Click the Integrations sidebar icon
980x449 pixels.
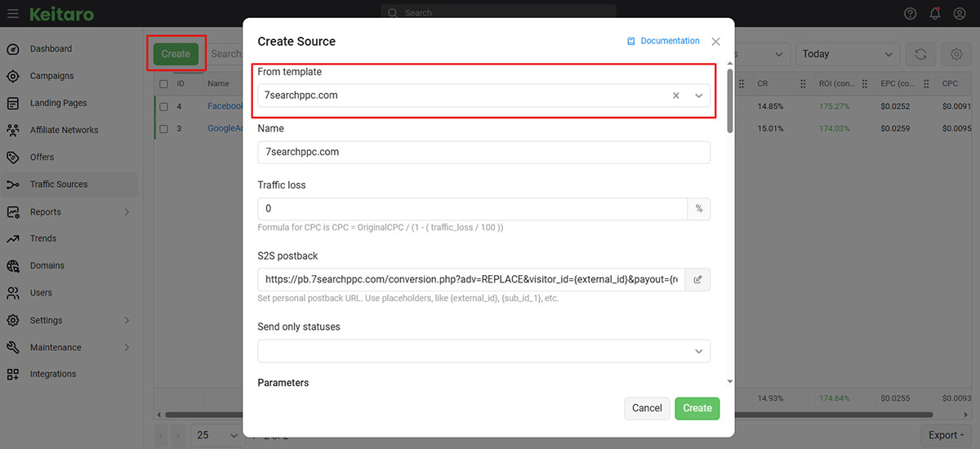[13, 374]
